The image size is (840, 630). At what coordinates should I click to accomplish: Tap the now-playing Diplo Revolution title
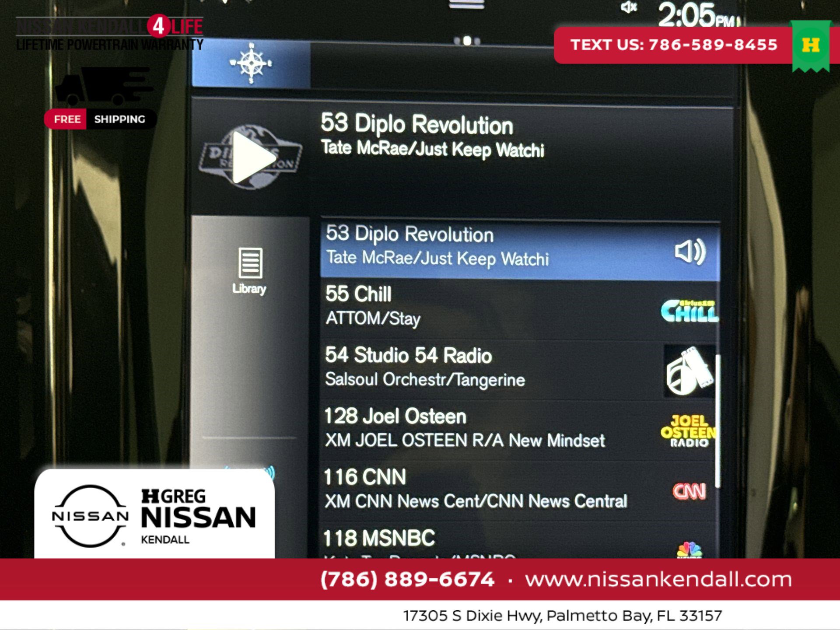click(416, 124)
